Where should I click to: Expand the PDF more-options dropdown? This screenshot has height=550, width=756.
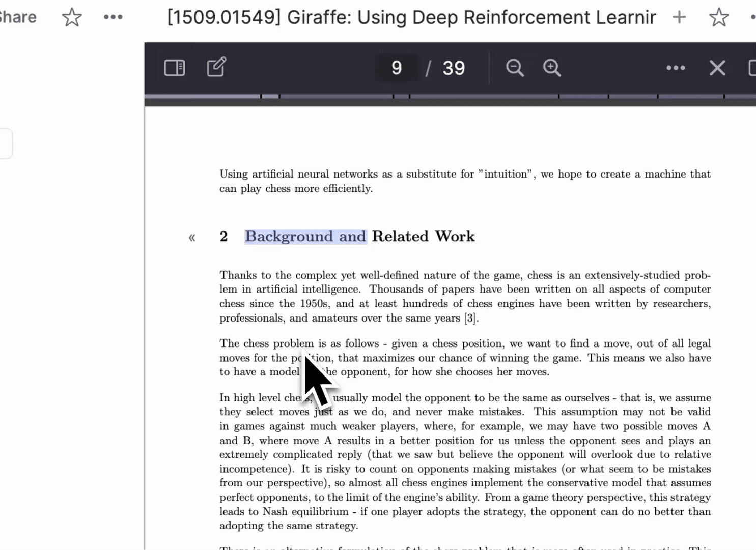675,67
